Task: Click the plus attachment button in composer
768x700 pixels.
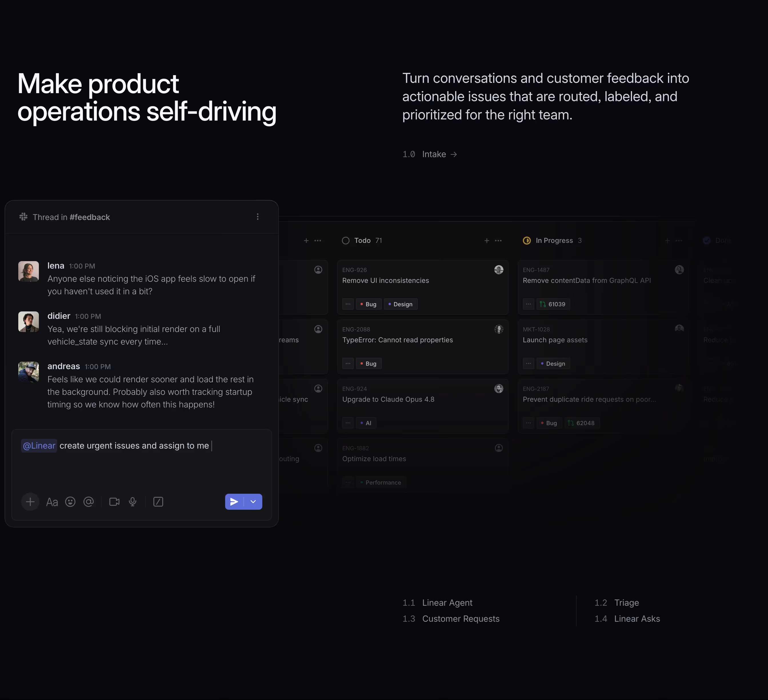Action: pos(30,502)
